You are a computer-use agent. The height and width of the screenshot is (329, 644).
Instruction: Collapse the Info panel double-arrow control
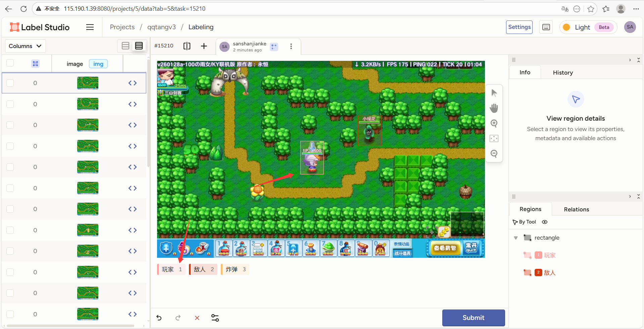[638, 60]
